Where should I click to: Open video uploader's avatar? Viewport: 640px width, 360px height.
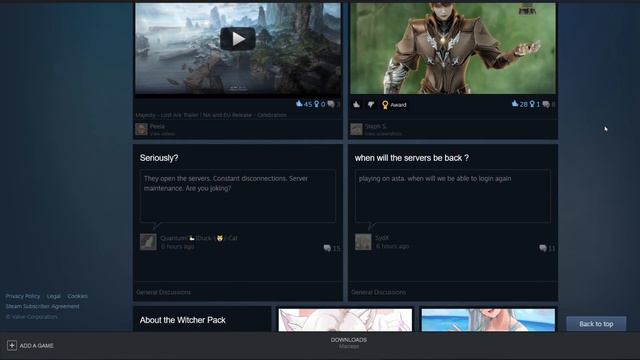(x=141, y=129)
